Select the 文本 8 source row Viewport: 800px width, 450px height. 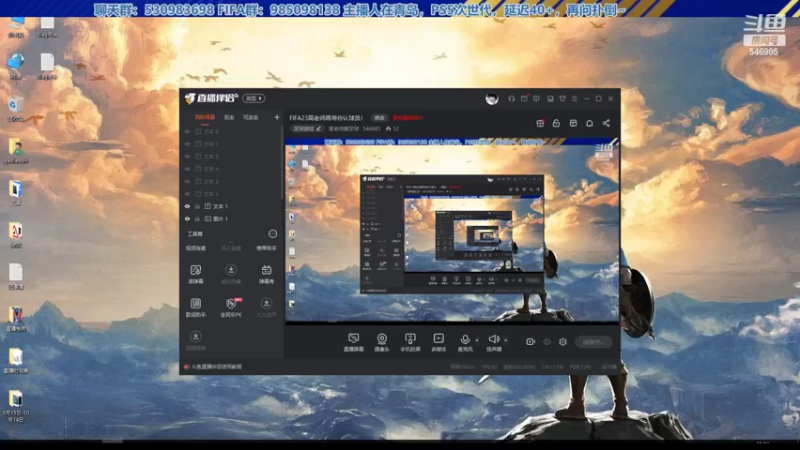click(232, 132)
